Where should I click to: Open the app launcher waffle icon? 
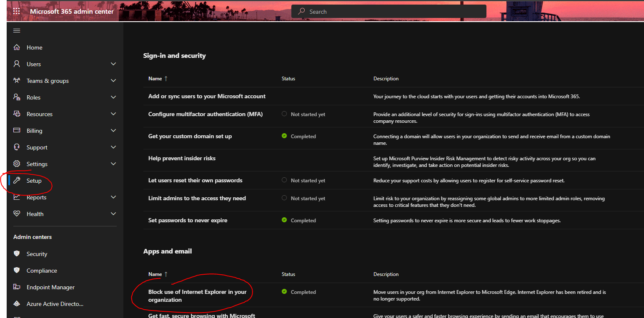(17, 12)
